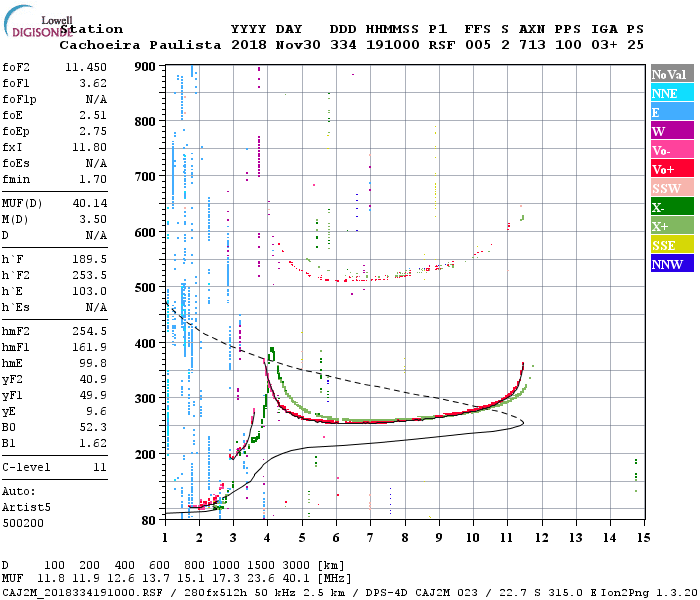
Task: Select the W purple legend swatch
Action: [672, 131]
